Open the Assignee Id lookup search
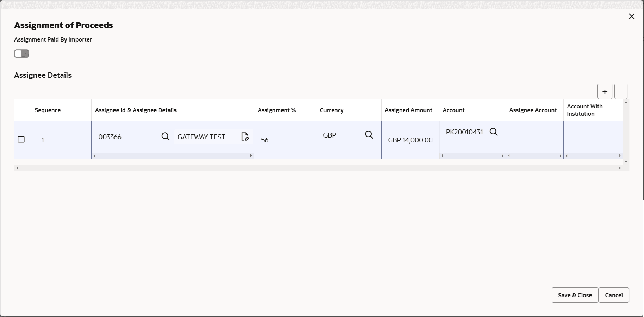This screenshot has width=644, height=317. coord(165,136)
